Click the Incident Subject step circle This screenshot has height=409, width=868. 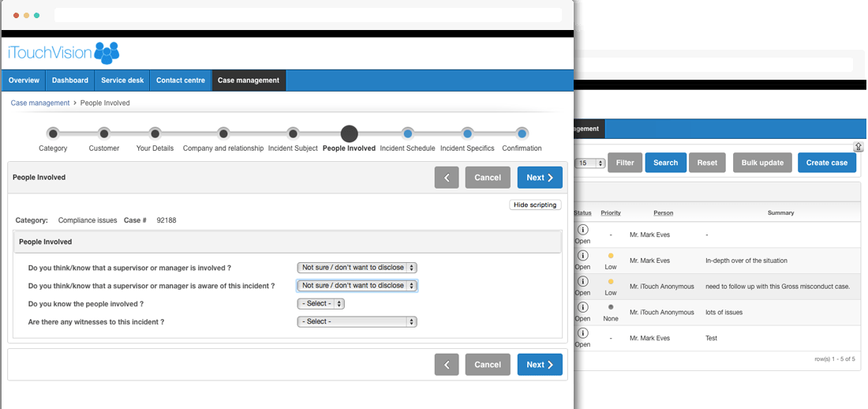293,133
